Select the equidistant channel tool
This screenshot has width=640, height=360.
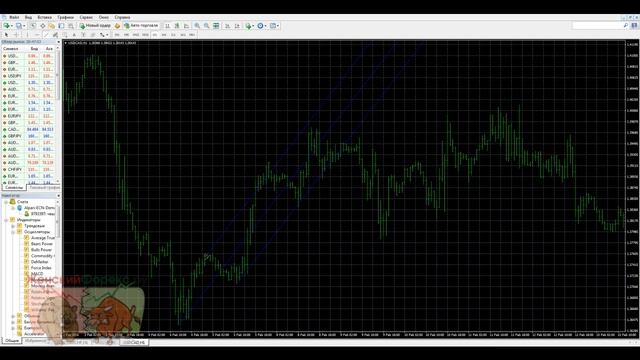click(x=56, y=35)
